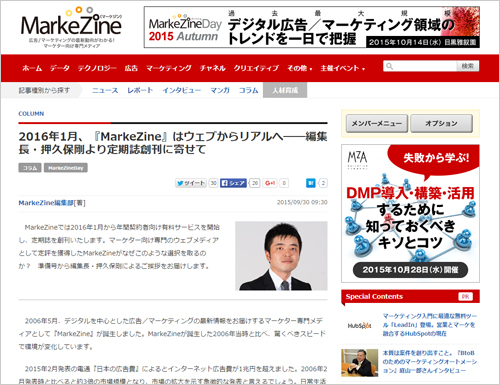Click the article headline 2016年1月、『MarkeZine』

pyautogui.click(x=173, y=143)
